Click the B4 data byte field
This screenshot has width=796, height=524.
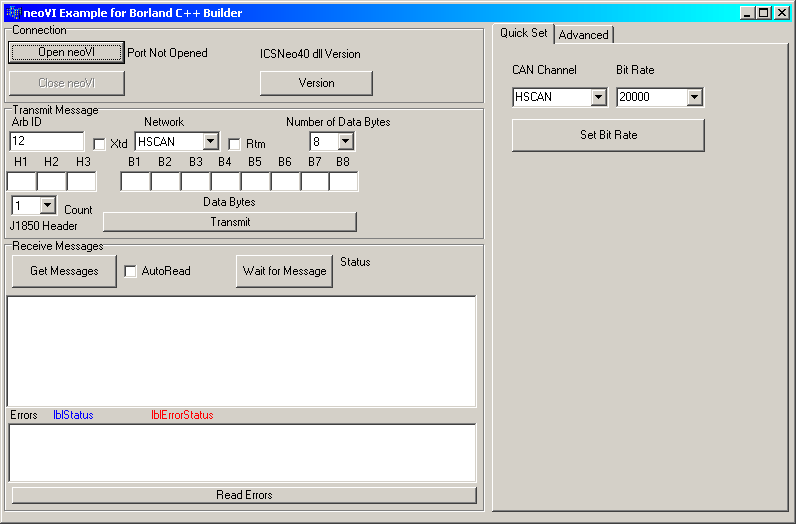point(225,181)
